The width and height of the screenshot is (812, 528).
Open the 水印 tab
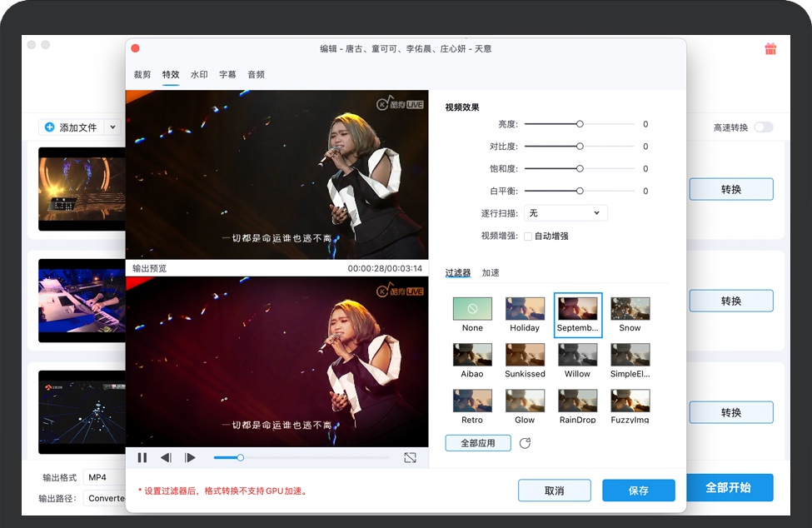click(x=199, y=75)
